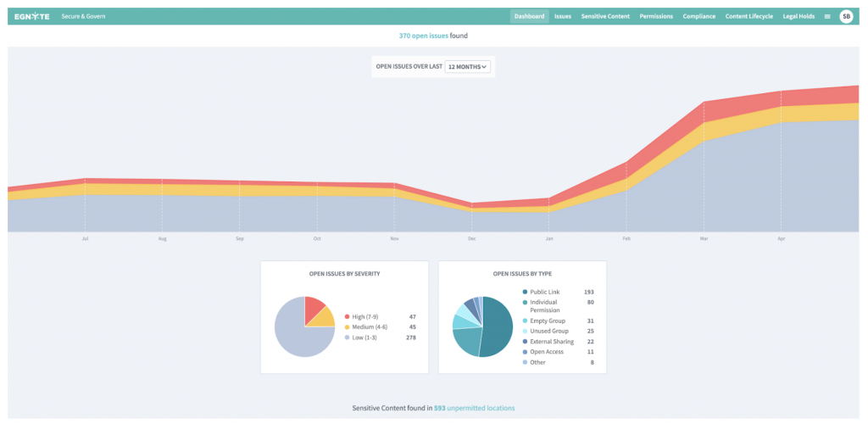The height and width of the screenshot is (424, 868).
Task: Click the High (7-9) red legend dot
Action: (x=347, y=315)
